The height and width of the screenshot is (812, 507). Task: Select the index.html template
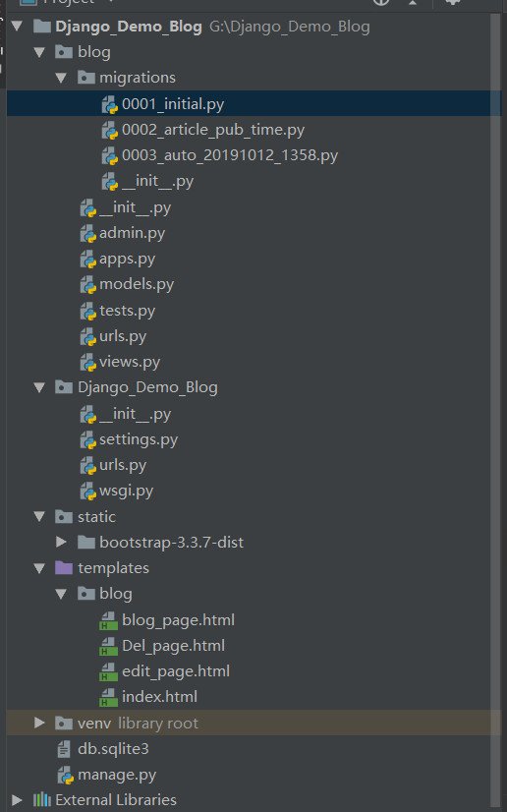[159, 697]
